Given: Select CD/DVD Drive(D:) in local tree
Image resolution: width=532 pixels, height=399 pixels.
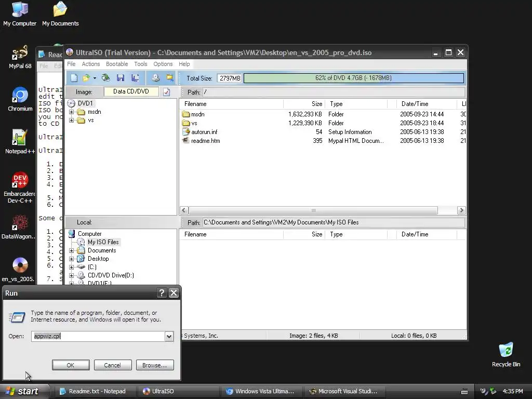Looking at the screenshot, I should click(x=111, y=275).
